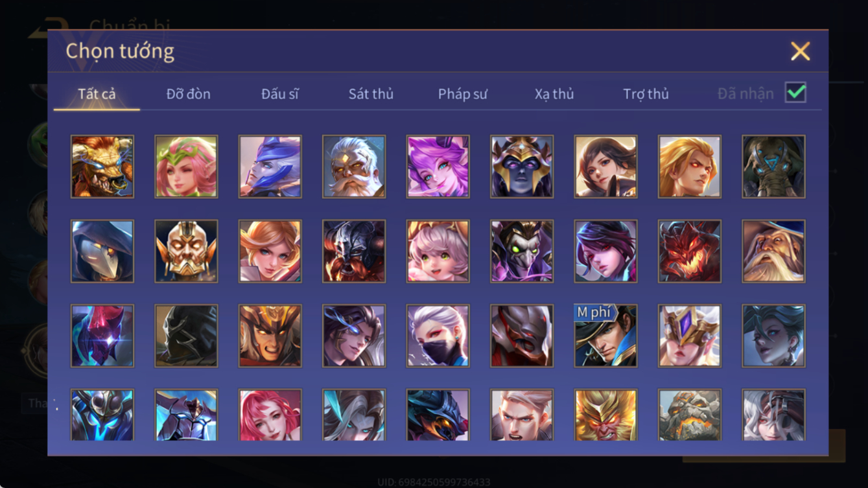
Task: Open the 'Đấu sĩ' tab
Action: click(x=280, y=94)
